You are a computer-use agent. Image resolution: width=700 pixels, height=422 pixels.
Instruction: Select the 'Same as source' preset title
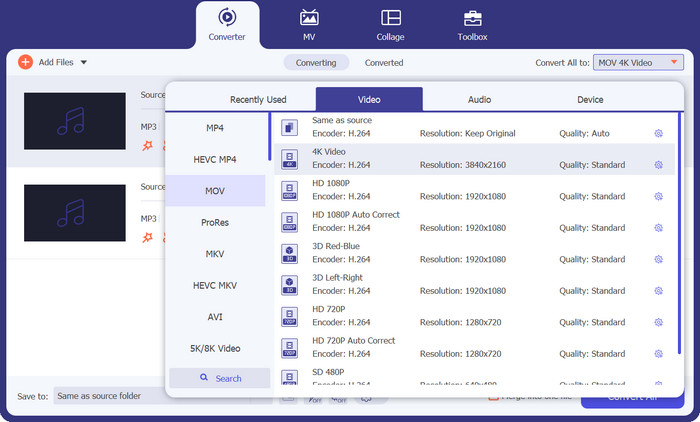coord(342,120)
